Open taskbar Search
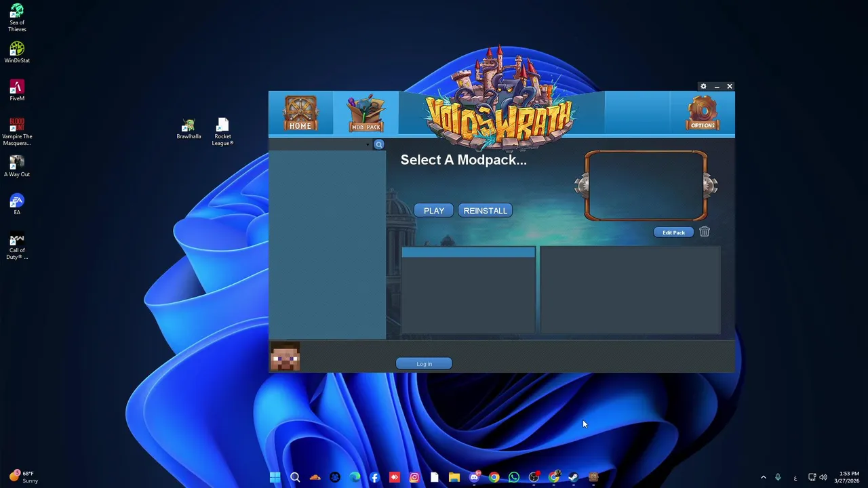The image size is (868, 488). pos(295,478)
